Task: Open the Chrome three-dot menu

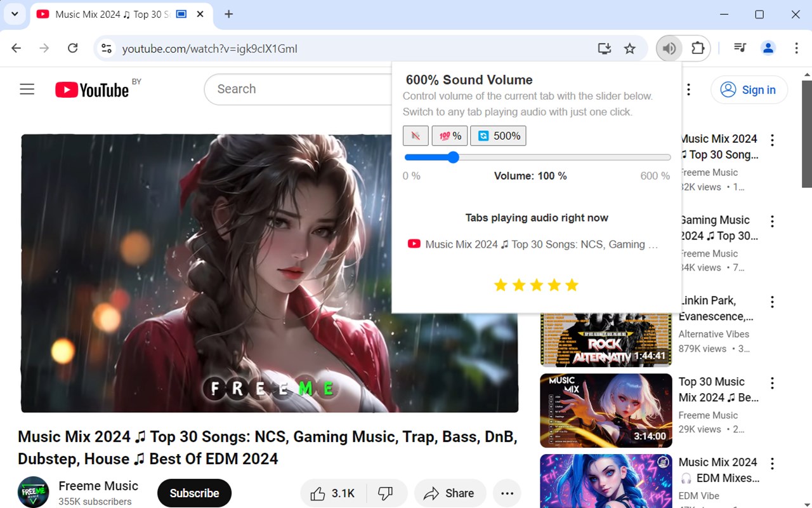Action: tap(796, 48)
